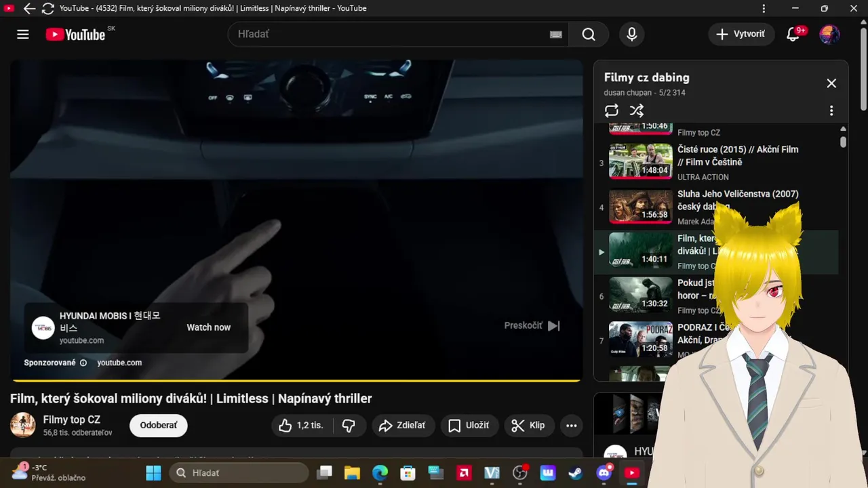Image resolution: width=868 pixels, height=488 pixels.
Task: Open the browser three-dot app menu
Action: tap(764, 9)
